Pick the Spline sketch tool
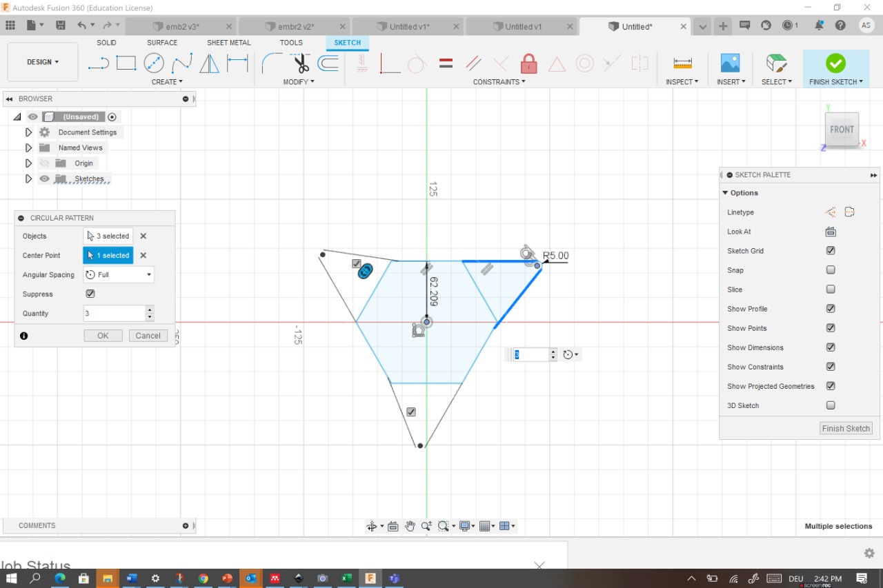This screenshot has height=588, width=883. point(182,63)
